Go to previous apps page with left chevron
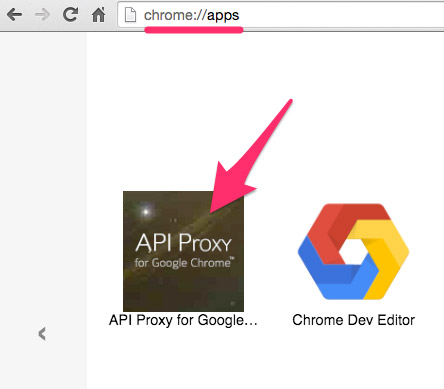Viewport: 444px width, 389px height. tap(42, 334)
